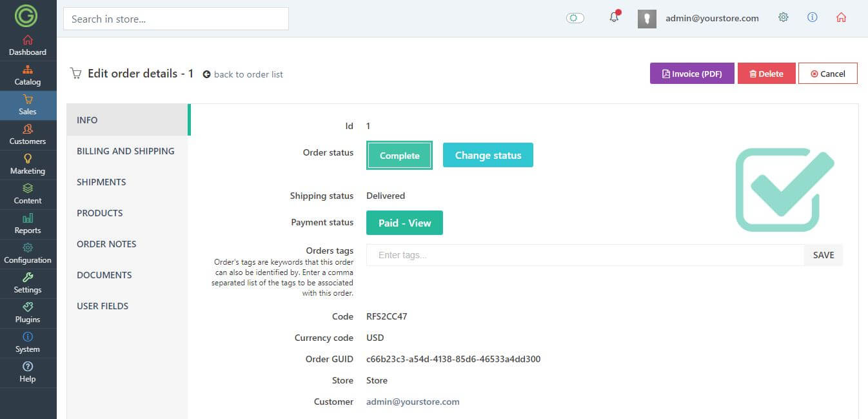Open the Help sidebar menu
This screenshot has height=419, width=868.
(28, 373)
